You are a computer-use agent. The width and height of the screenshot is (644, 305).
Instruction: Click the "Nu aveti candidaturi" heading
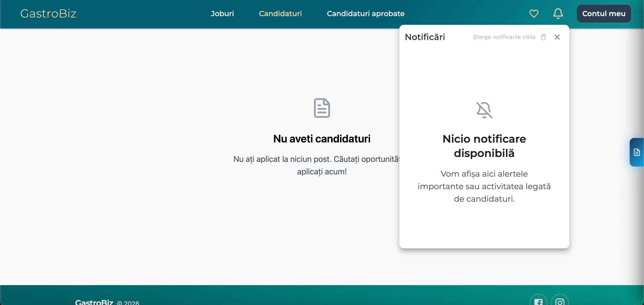click(322, 139)
